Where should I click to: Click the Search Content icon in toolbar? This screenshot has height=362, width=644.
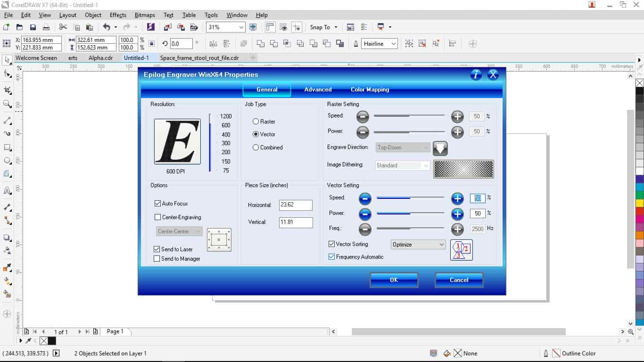[x=150, y=27]
